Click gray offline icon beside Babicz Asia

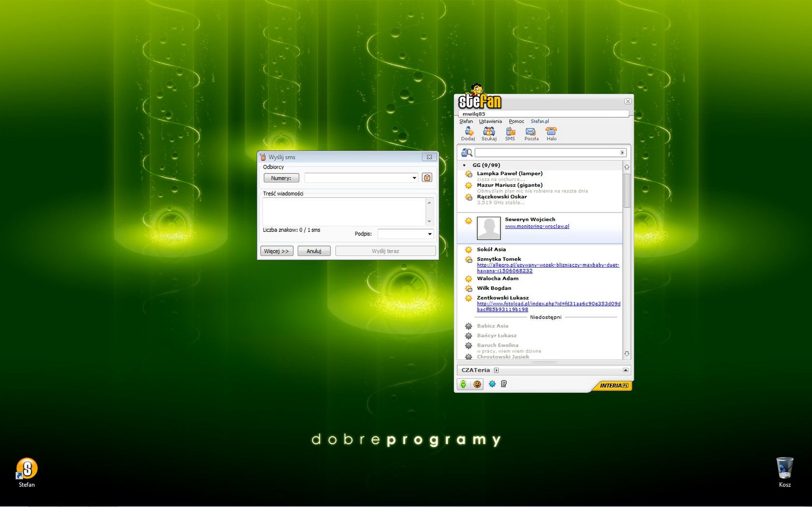(468, 327)
